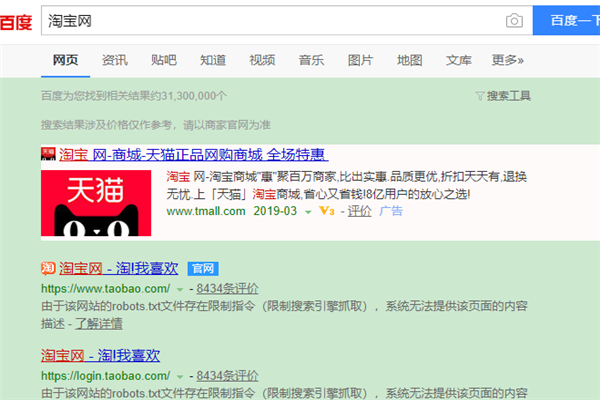
Task: Open 搜索工具 search tools
Action: click(x=509, y=96)
